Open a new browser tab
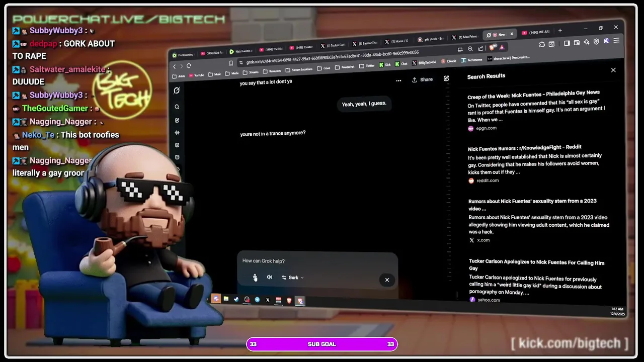Image resolution: width=644 pixels, height=362 pixels. 560,31
